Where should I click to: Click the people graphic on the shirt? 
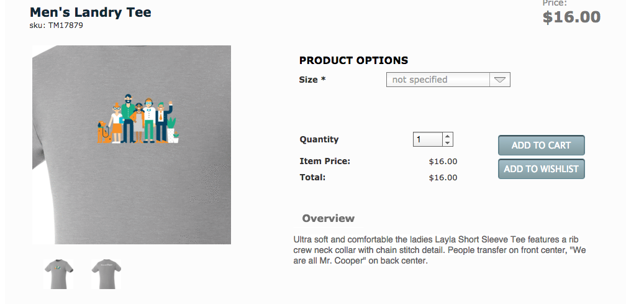pos(138,121)
